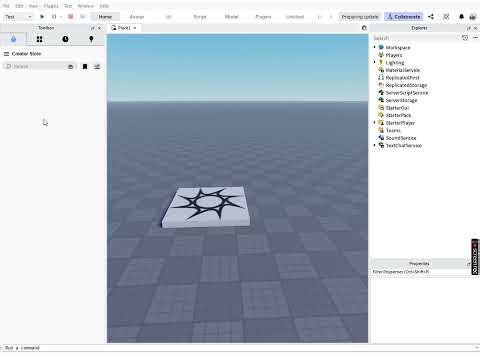Open the Toolbox Recent clock icon
The height and width of the screenshot is (360, 480).
65,39
